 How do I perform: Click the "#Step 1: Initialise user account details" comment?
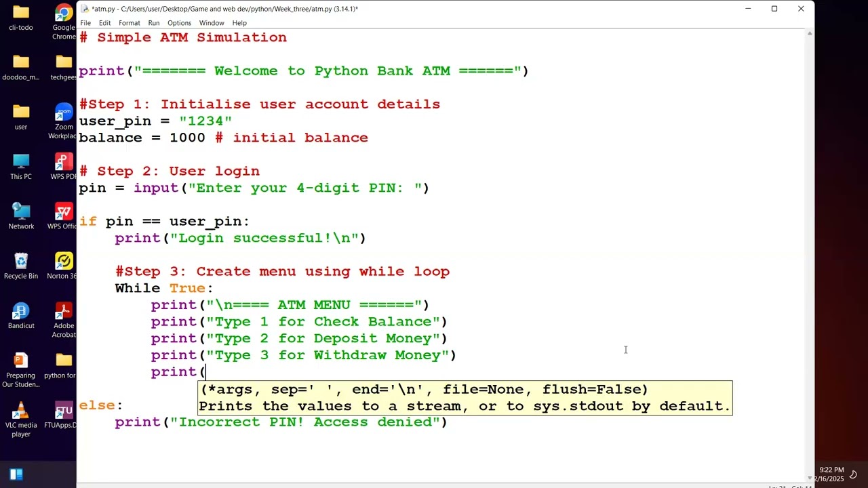260,104
